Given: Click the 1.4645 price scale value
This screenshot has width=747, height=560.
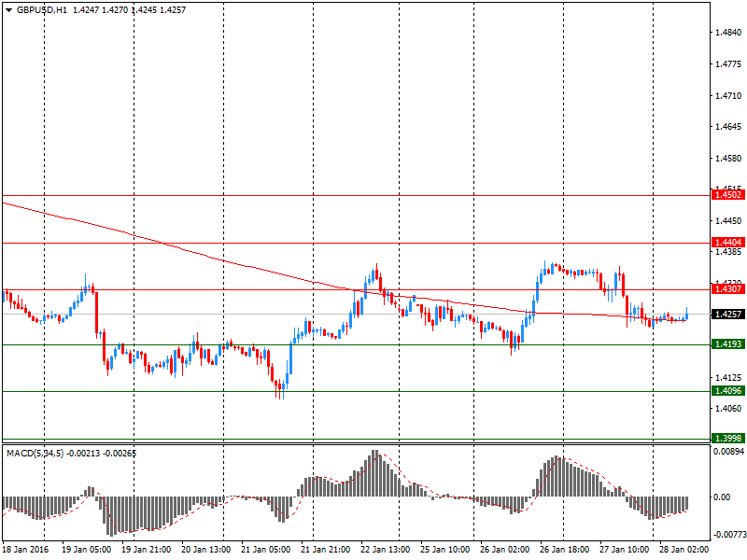Looking at the screenshot, I should (728, 127).
